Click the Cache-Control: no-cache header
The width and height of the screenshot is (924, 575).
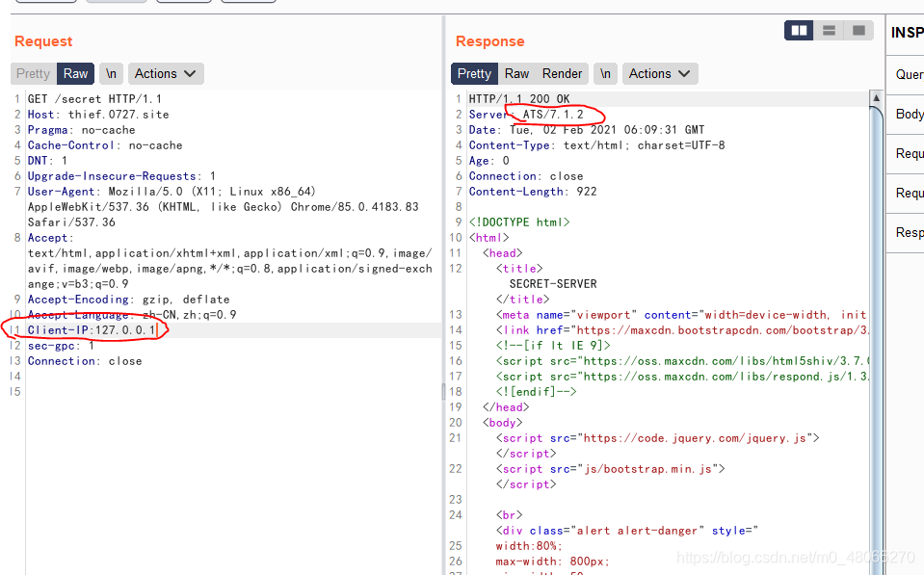pyautogui.click(x=105, y=144)
